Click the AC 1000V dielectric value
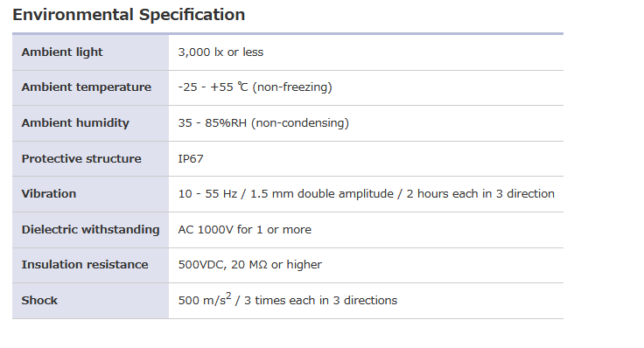Viewport: 644px width, 348px height. click(244, 229)
